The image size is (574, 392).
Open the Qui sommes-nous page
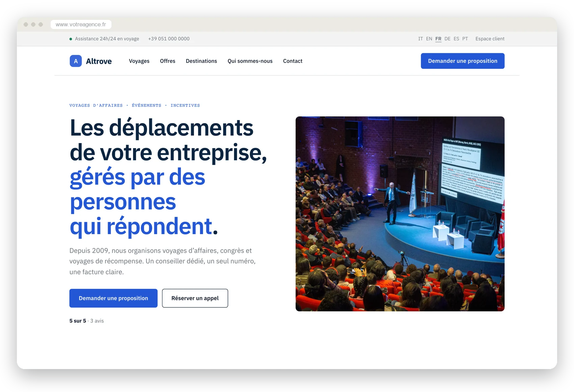click(250, 61)
